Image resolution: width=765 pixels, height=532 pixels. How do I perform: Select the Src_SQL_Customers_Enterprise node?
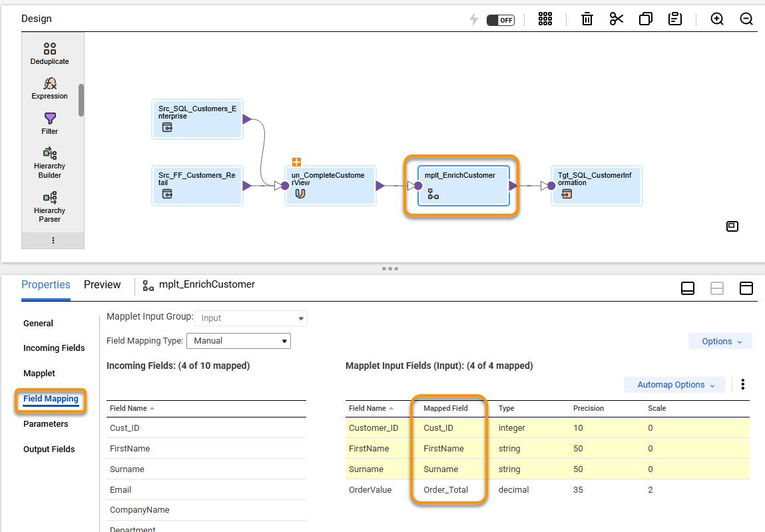point(197,119)
